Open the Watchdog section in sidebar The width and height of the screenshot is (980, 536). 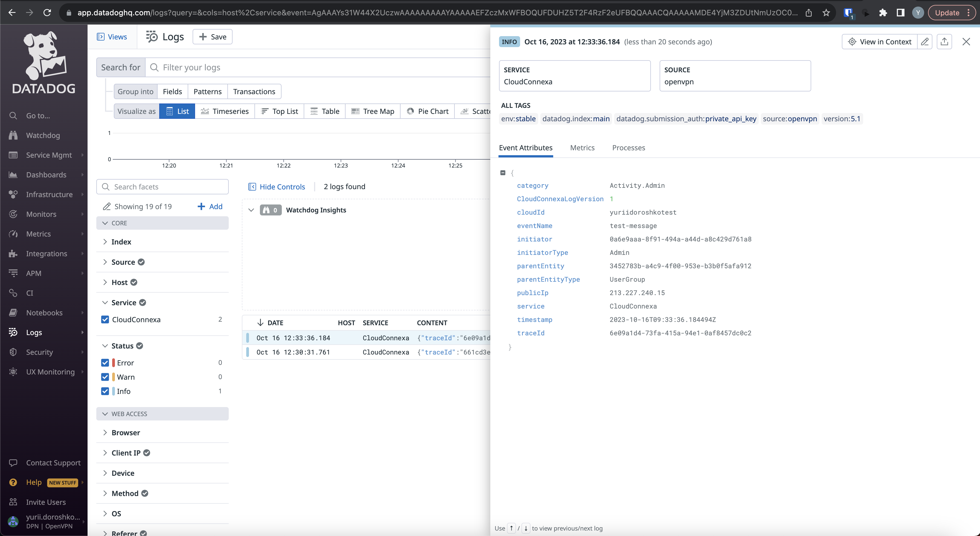point(43,135)
